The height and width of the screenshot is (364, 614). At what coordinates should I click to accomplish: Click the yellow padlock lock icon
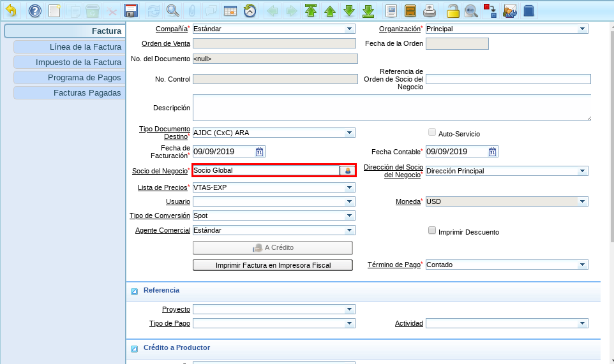tap(453, 11)
